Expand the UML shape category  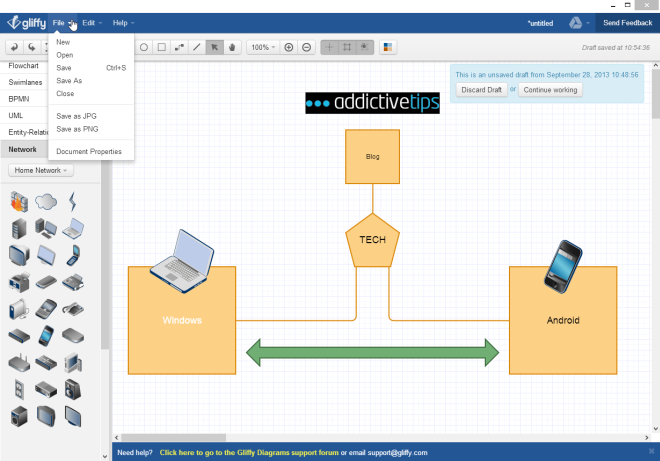[16, 116]
